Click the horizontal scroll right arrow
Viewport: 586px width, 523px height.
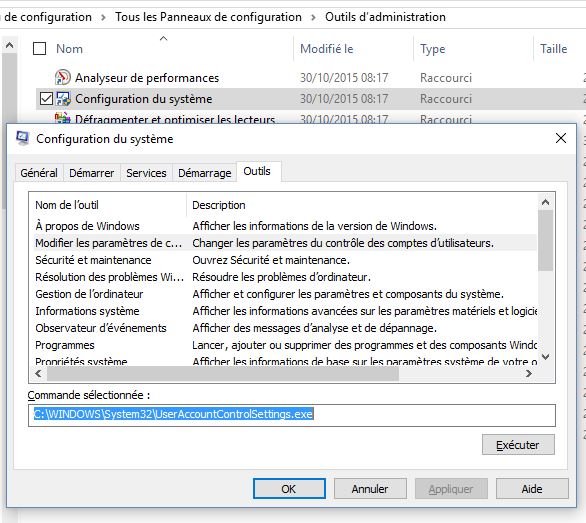(x=528, y=373)
